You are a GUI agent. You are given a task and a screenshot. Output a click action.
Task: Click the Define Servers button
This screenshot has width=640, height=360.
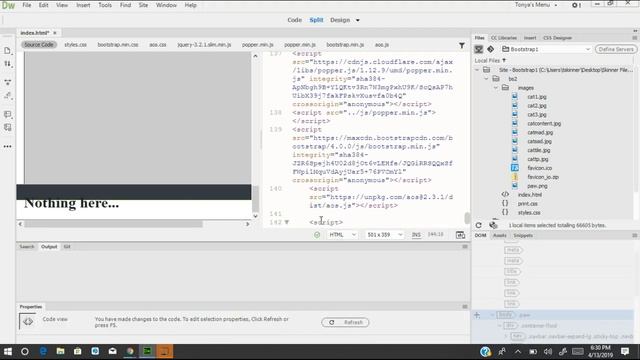click(x=616, y=49)
